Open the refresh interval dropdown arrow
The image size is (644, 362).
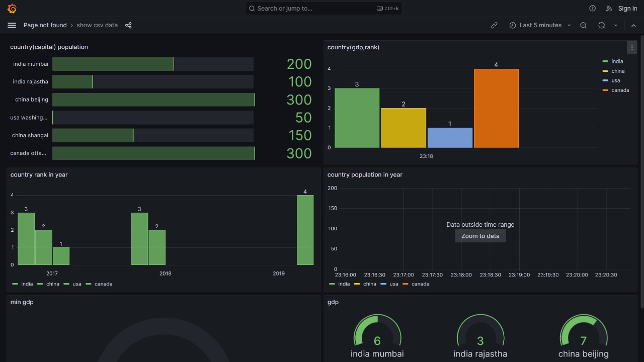[x=616, y=25]
